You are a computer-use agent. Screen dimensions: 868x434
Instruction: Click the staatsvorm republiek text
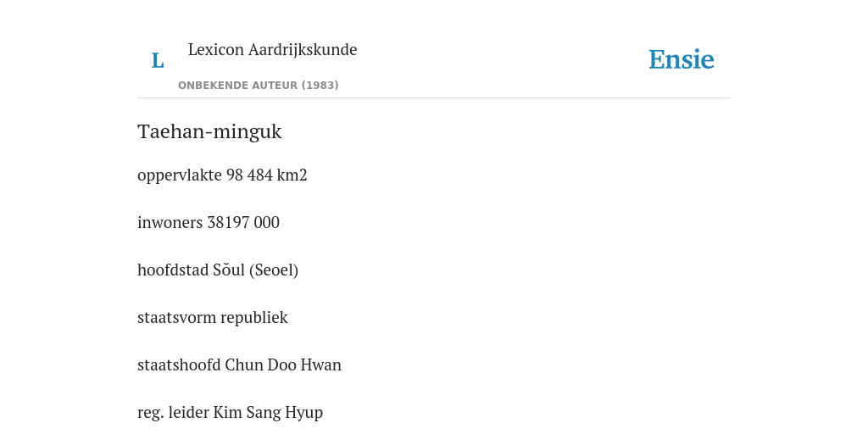[213, 318]
